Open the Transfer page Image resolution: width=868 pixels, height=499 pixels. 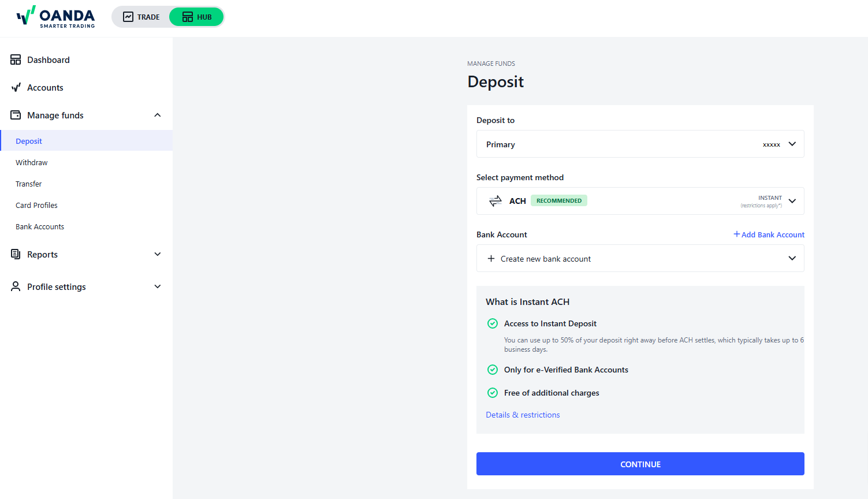(29, 184)
